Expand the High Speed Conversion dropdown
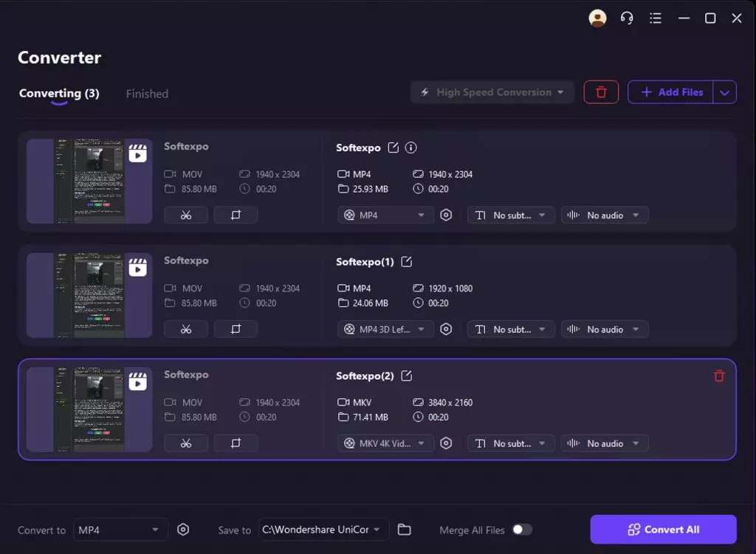Screen dimensions: 756x554 (492, 92)
